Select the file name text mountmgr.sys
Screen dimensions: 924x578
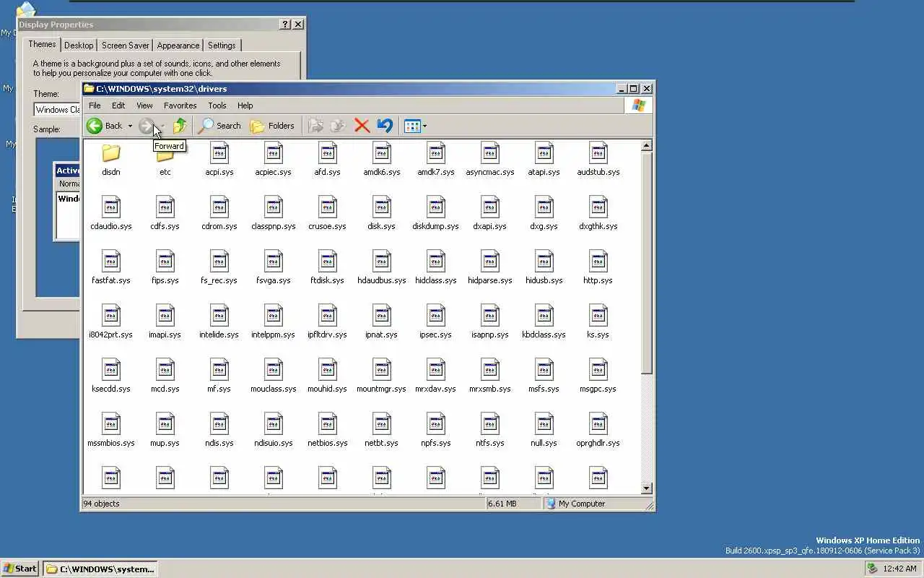382,389
